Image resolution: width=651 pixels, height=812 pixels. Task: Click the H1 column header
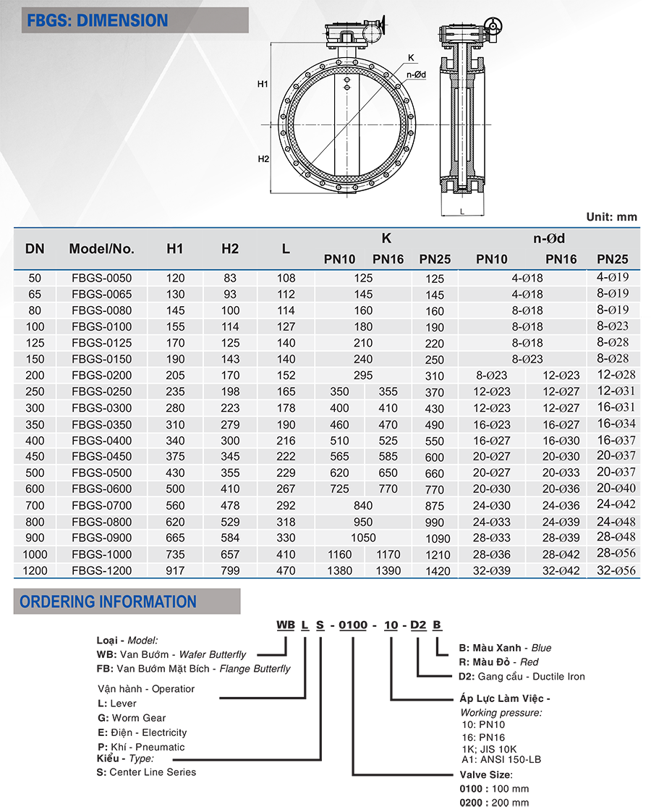tap(175, 249)
